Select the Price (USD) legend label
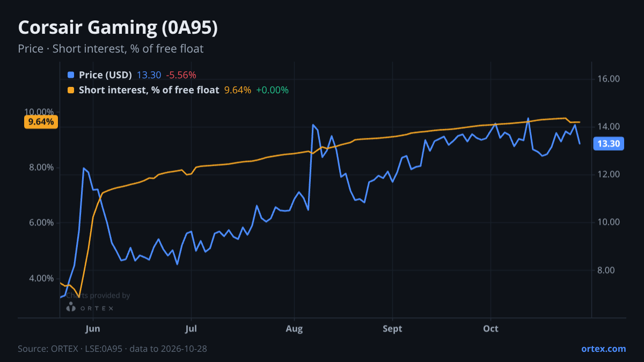644x362 pixels. point(105,75)
